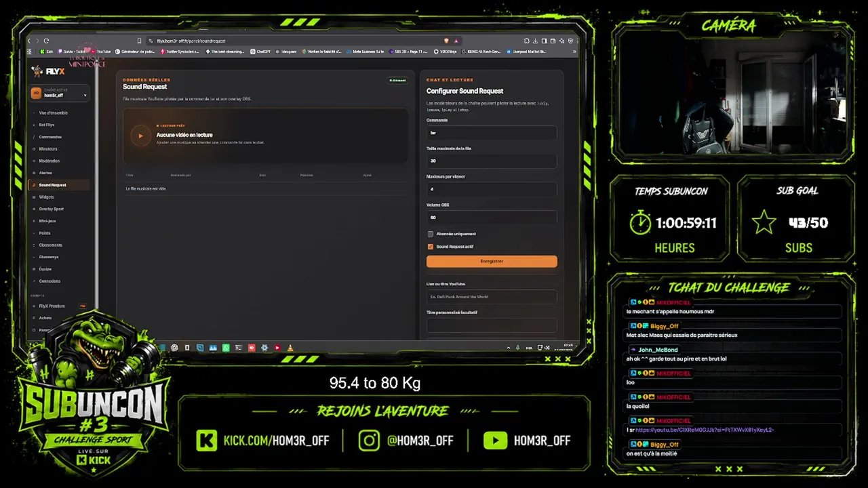Image resolution: width=868 pixels, height=488 pixels.
Task: Click the message 'on est qu'à la moitié'
Action: coord(652,453)
